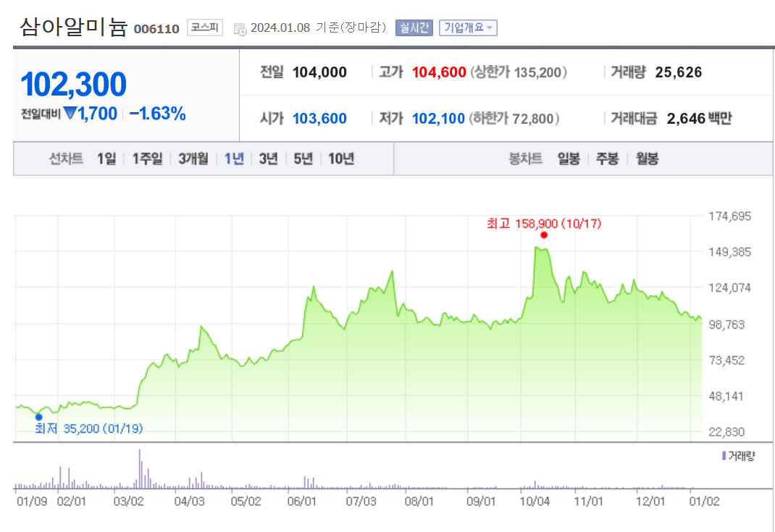Click the 최고 158,900 (10/17) label
Image resolution: width=775 pixels, height=532 pixels.
click(544, 224)
